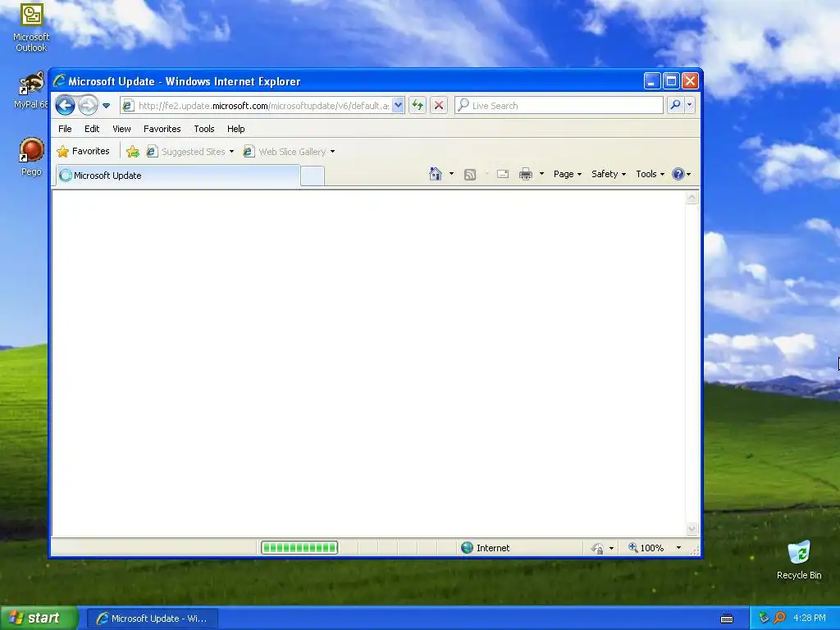Expand the zoom level dropdown arrow
Viewport: 840px width, 630px height.
coord(678,548)
